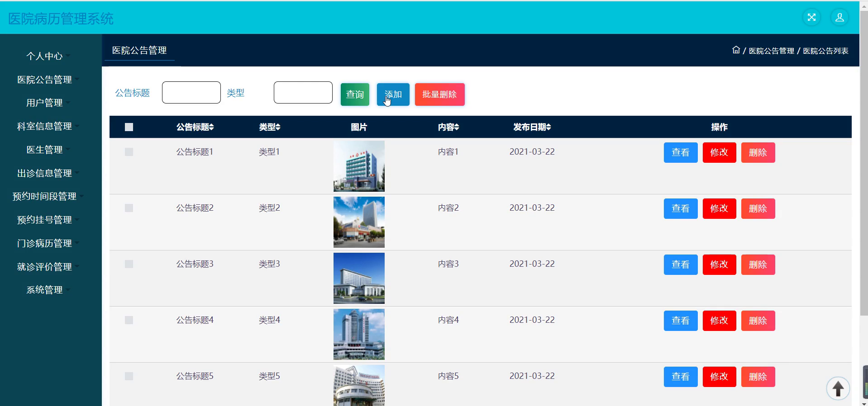This screenshot has height=406, width=868.
Task: Select the 医院公告管理 page tab
Action: [139, 51]
